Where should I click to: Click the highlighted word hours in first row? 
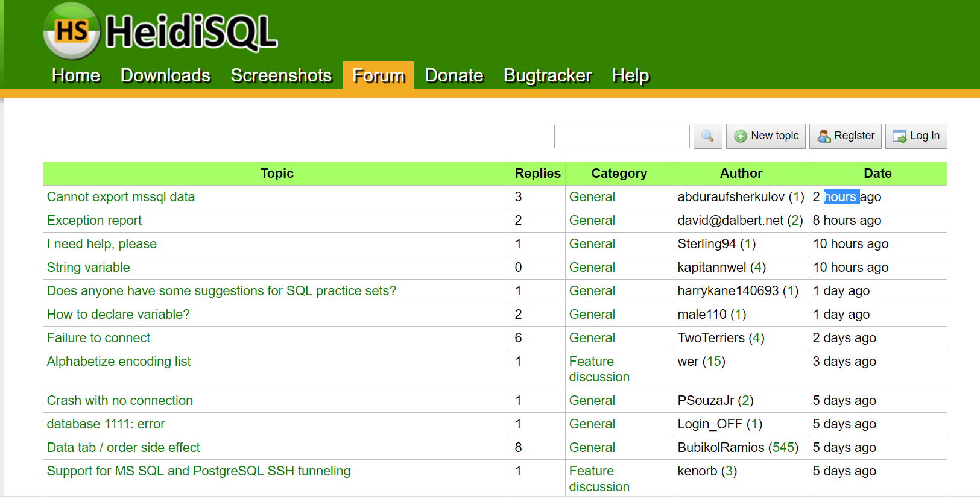841,197
